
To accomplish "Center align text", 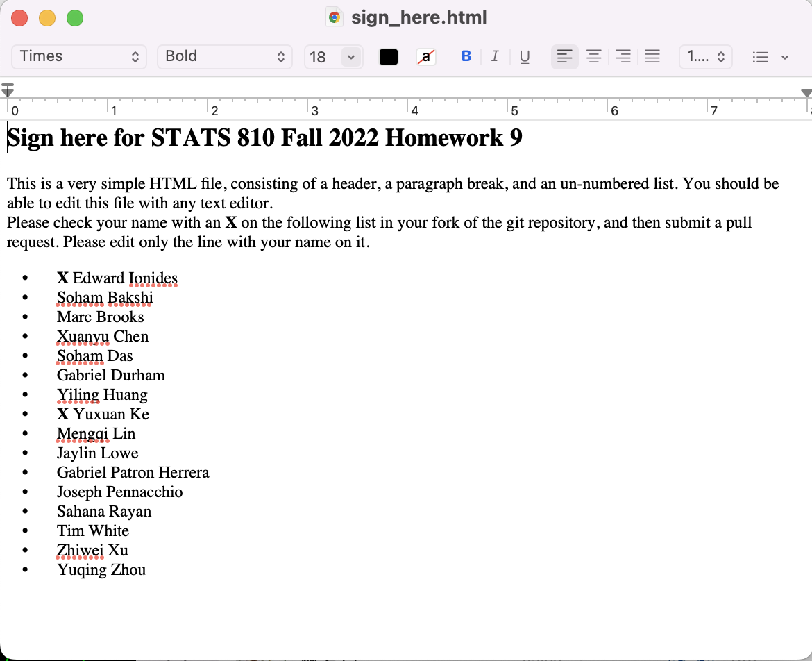I will tap(593, 56).
